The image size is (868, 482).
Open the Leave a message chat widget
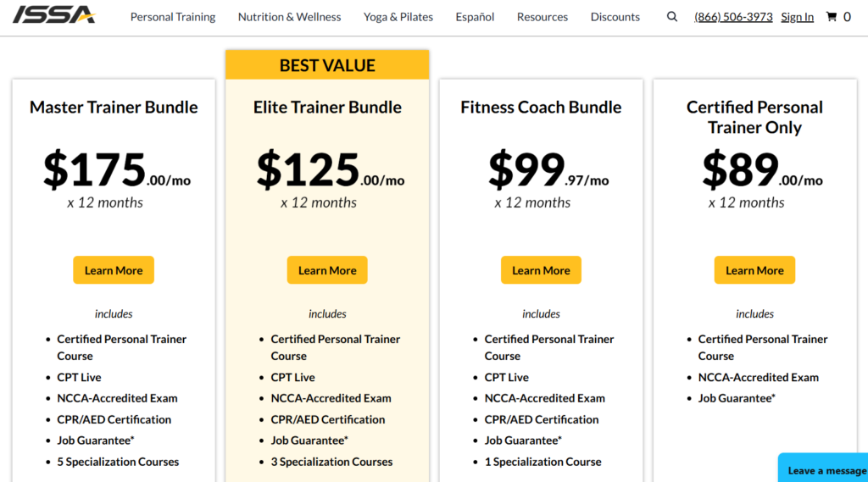click(825, 470)
